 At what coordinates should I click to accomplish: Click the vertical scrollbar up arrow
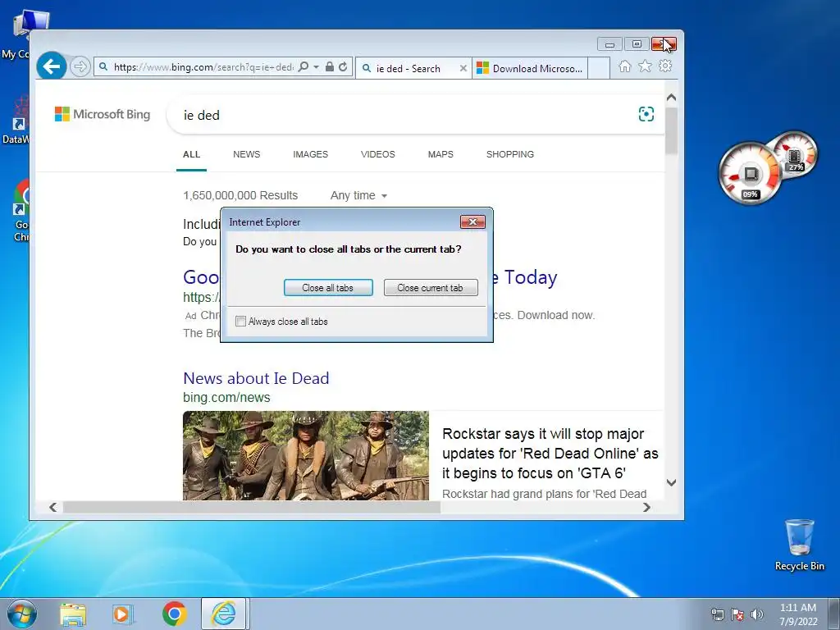(x=671, y=98)
